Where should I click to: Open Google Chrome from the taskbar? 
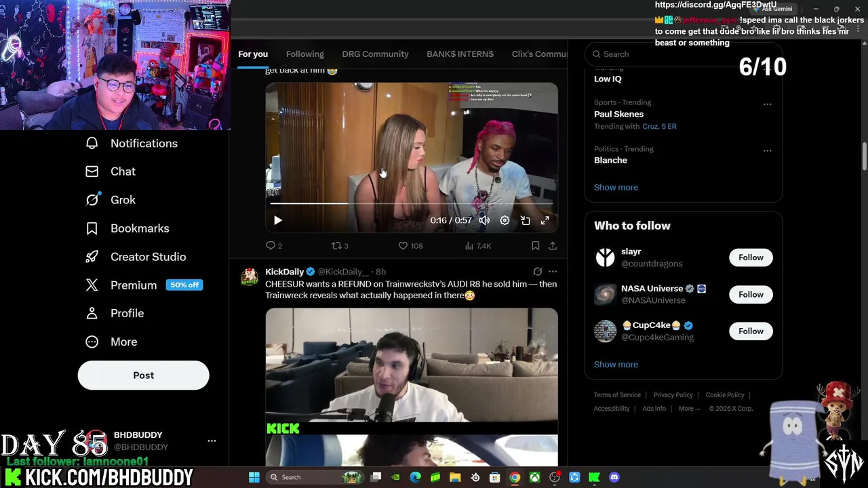coord(515,477)
